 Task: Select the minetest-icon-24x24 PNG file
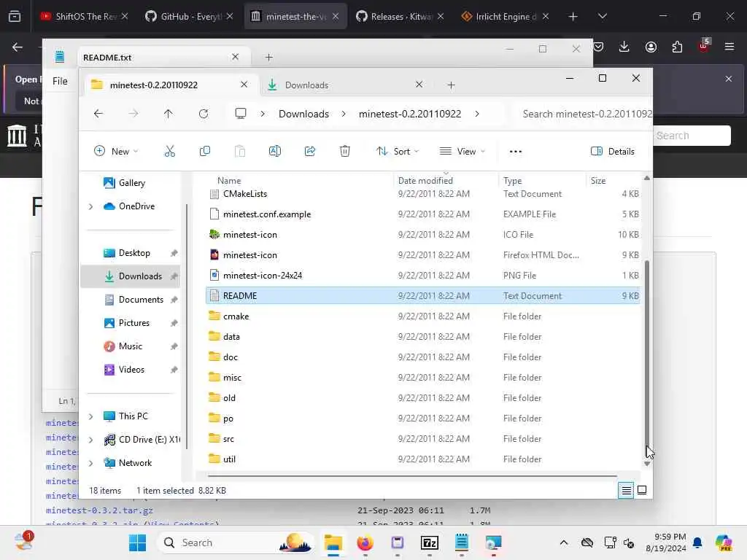coord(422,275)
